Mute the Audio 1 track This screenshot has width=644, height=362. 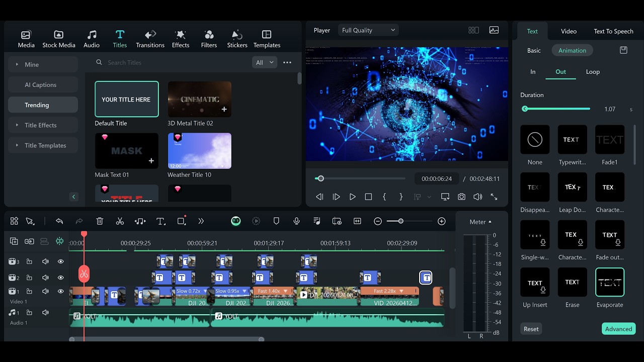45,313
